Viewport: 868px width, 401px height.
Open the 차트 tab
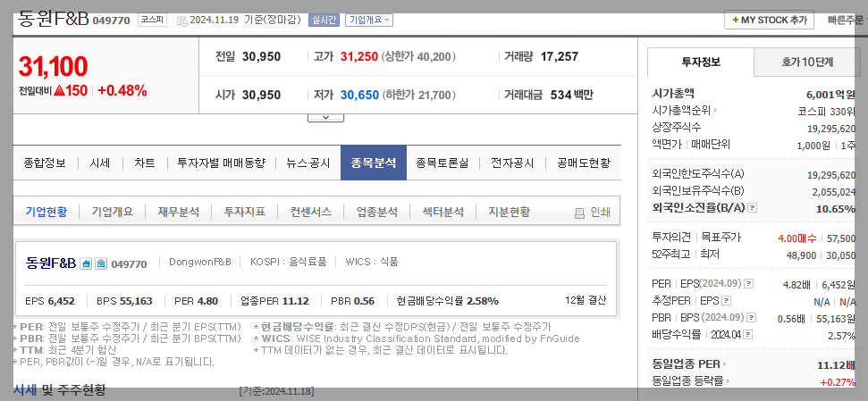point(145,163)
